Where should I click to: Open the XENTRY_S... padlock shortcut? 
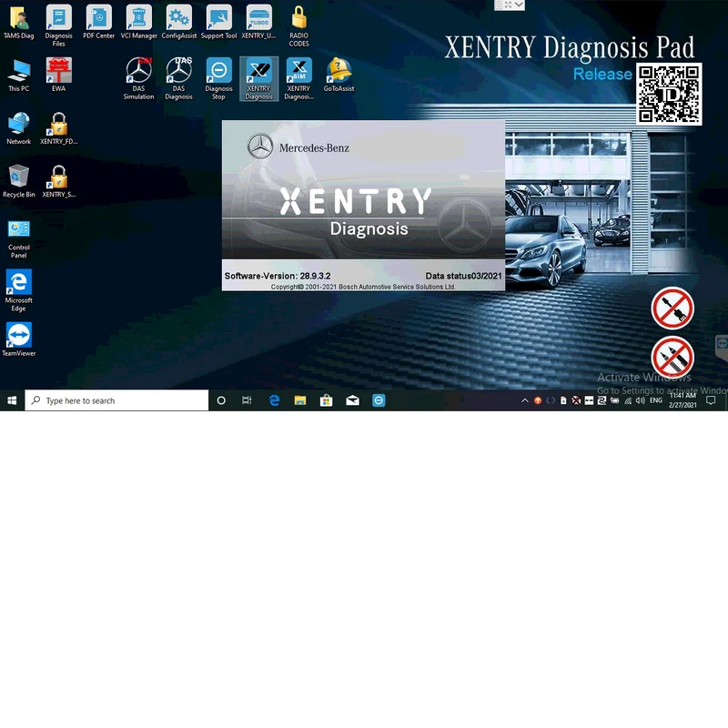(x=58, y=181)
